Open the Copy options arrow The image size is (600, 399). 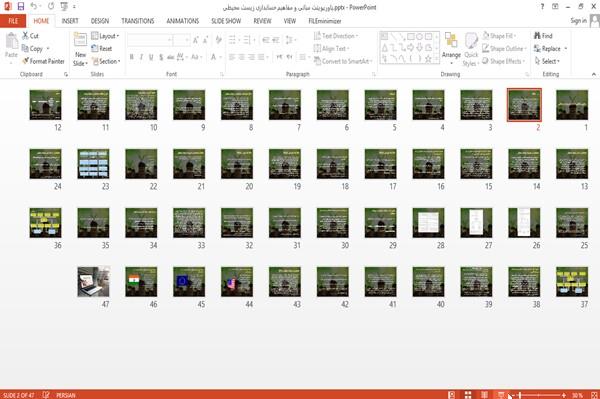(x=48, y=49)
